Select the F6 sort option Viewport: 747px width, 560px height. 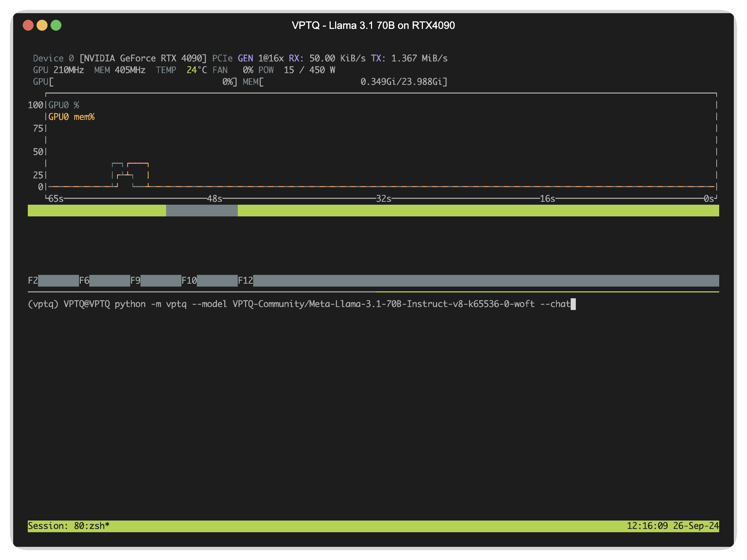85,281
